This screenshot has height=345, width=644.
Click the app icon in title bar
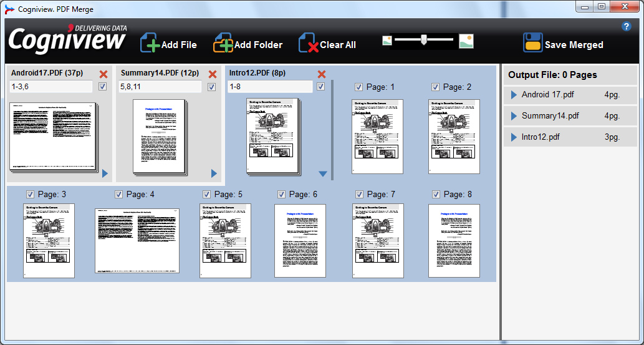click(9, 9)
